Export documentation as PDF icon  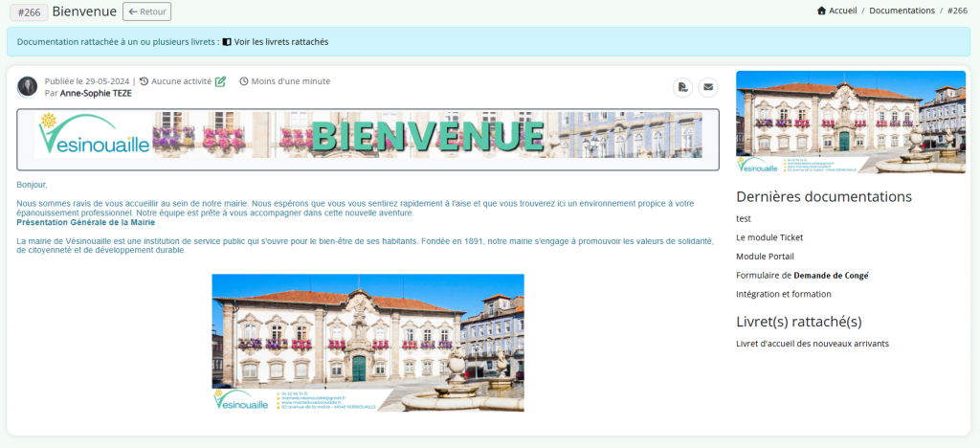pos(682,87)
